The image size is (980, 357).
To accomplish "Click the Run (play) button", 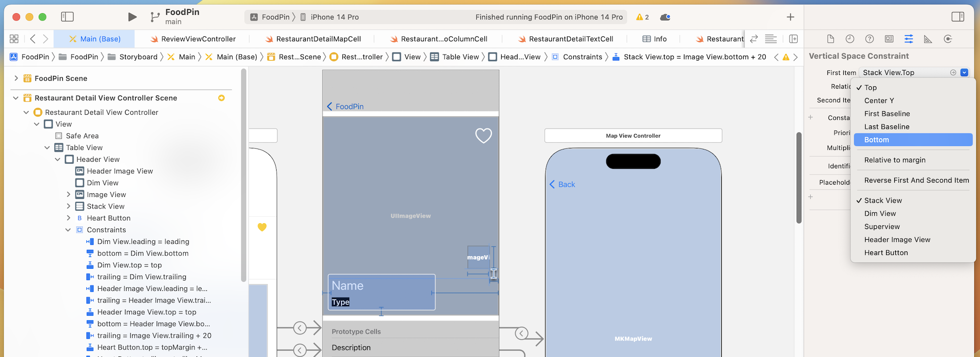I will [132, 17].
